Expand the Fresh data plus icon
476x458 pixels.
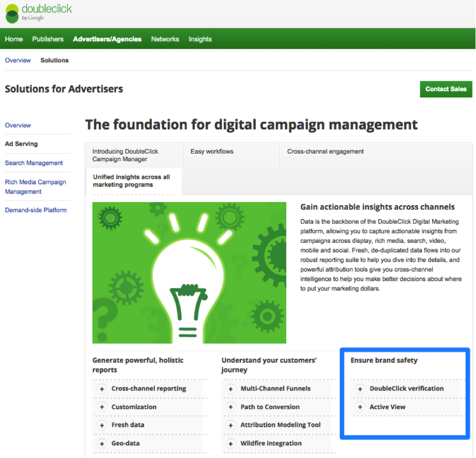tap(102, 425)
